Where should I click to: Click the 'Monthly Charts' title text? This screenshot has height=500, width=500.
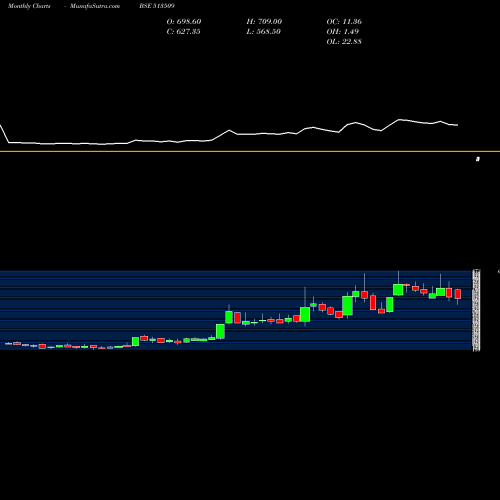pyautogui.click(x=29, y=6)
